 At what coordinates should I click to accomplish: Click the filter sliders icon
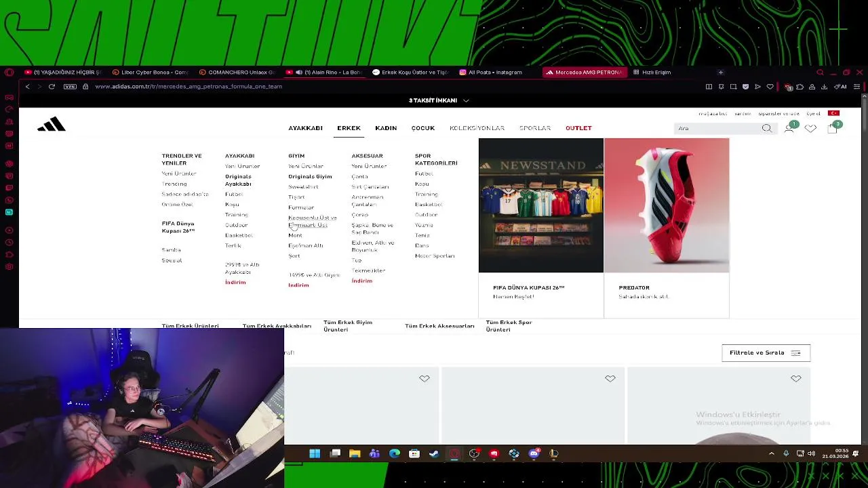(x=796, y=353)
